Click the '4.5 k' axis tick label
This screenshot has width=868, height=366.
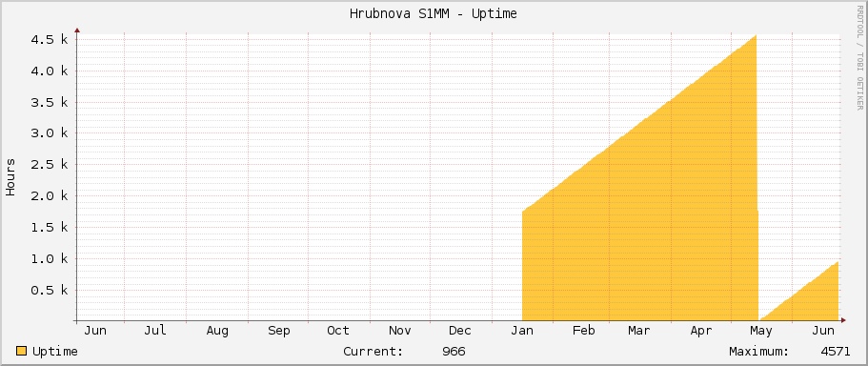coord(50,40)
